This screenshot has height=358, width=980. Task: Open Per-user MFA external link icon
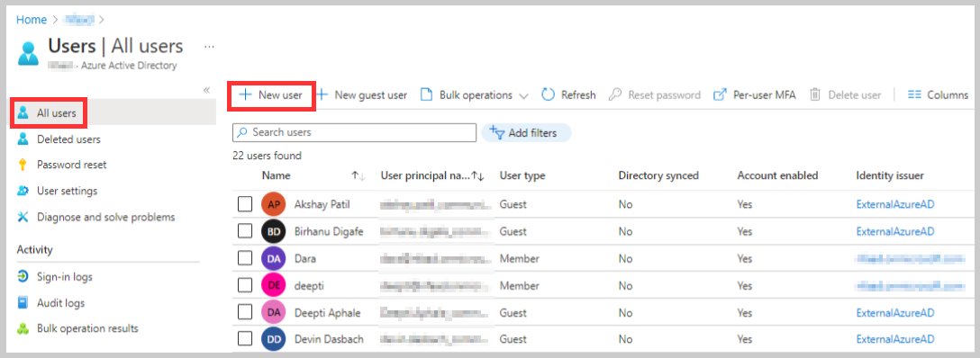point(720,94)
